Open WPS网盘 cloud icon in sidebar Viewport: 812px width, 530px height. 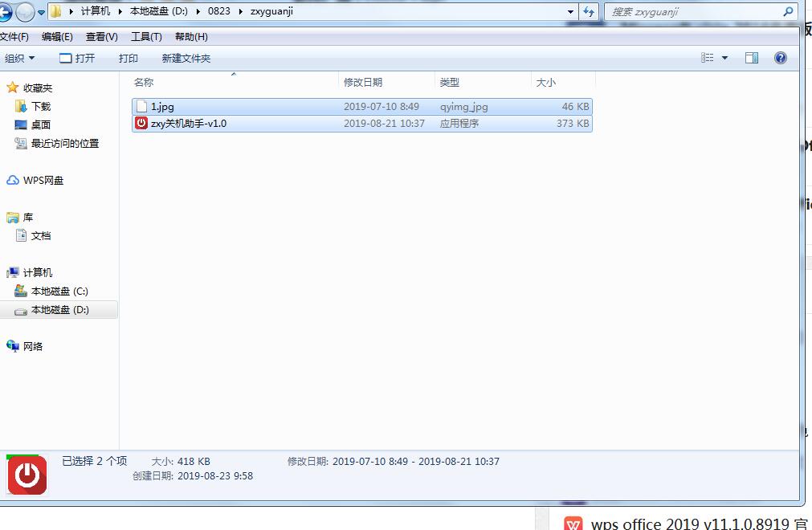(x=13, y=181)
